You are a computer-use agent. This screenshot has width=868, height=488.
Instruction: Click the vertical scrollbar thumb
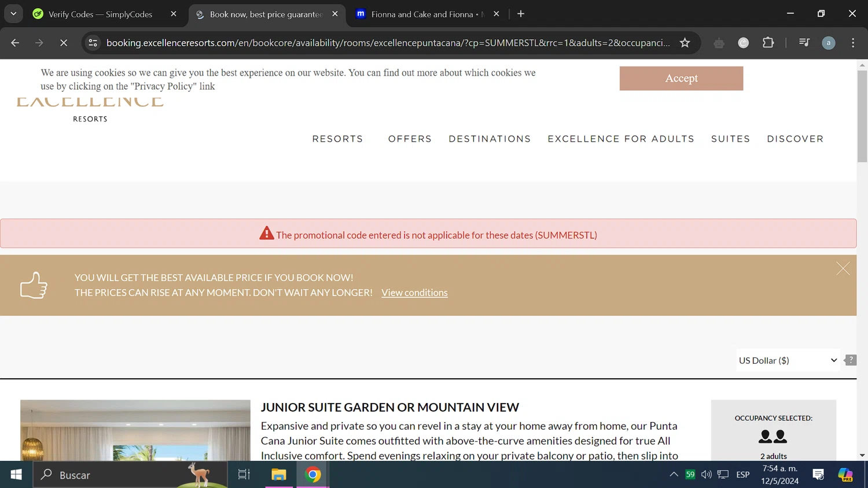point(862,116)
